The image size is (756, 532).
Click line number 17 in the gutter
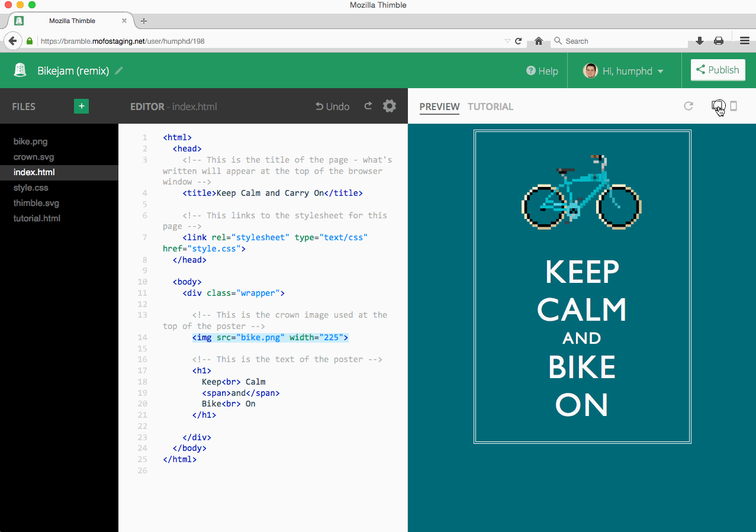[142, 370]
